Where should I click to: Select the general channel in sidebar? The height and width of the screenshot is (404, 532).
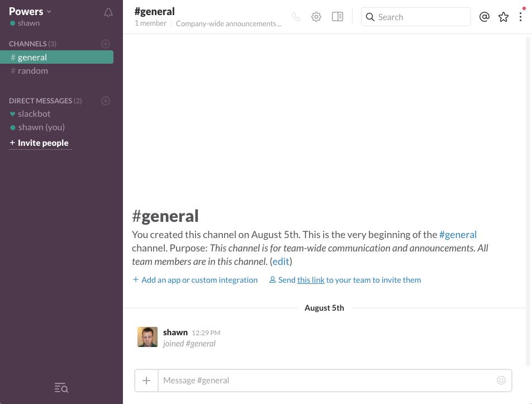coord(56,57)
